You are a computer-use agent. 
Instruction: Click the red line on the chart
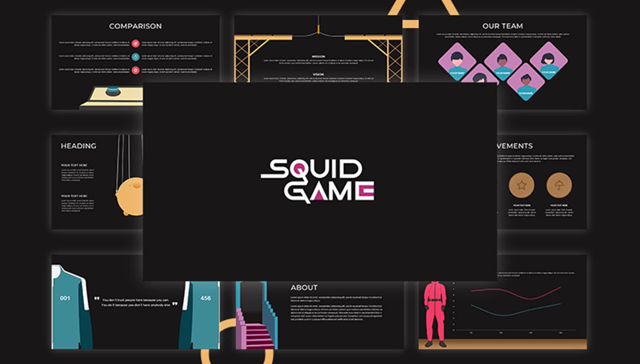click(x=516, y=293)
